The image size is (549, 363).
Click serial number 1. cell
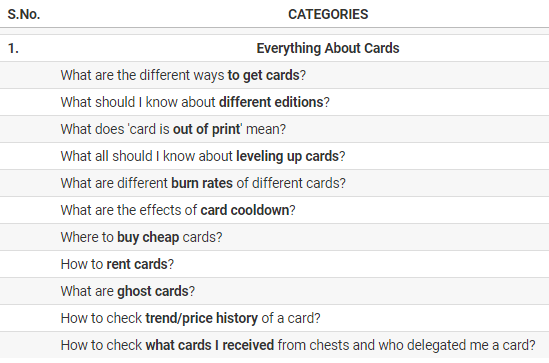point(13,48)
